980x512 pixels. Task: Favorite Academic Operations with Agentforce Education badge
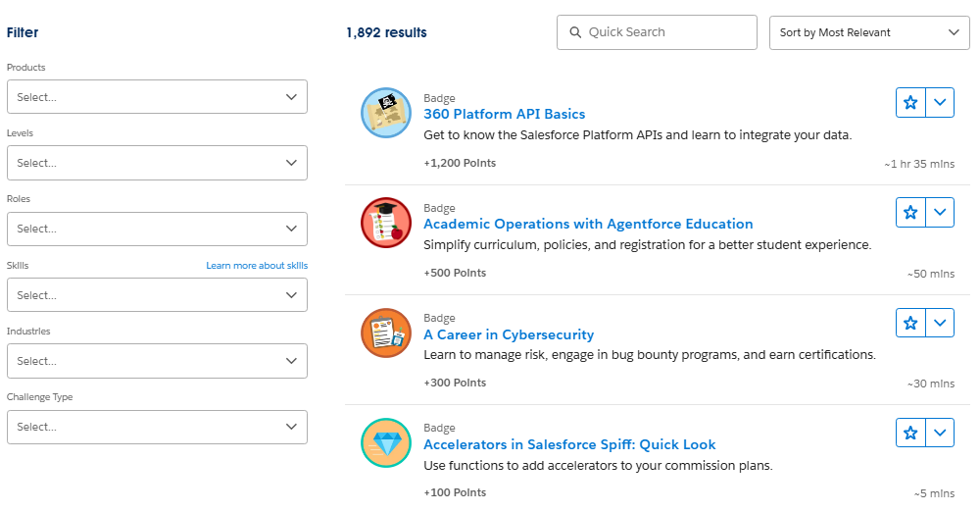(x=910, y=213)
